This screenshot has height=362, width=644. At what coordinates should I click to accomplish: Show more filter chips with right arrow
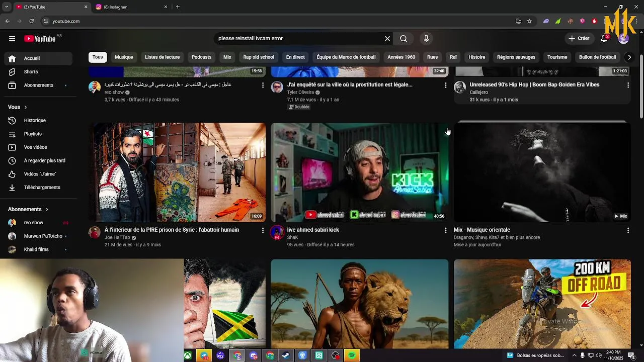tap(629, 57)
